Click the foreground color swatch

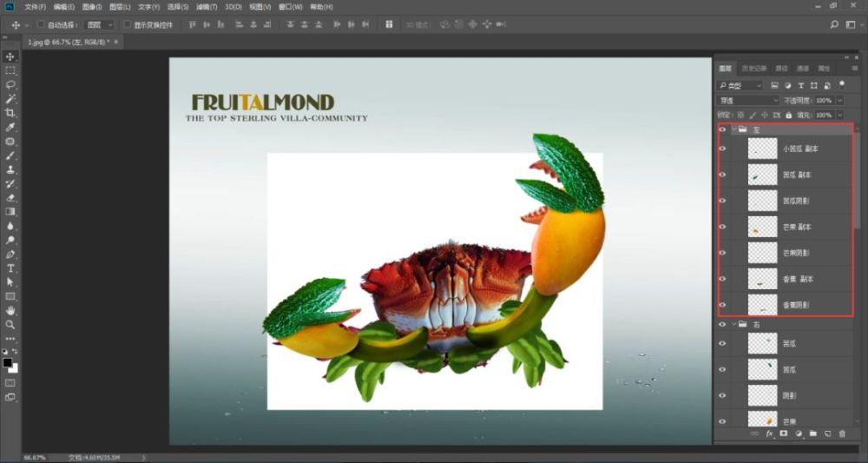click(x=7, y=363)
